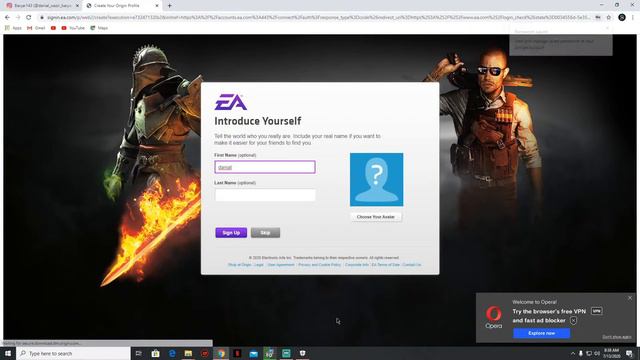This screenshot has width=640, height=360.
Task: Open the Gmail bookmark
Action: click(x=36, y=28)
